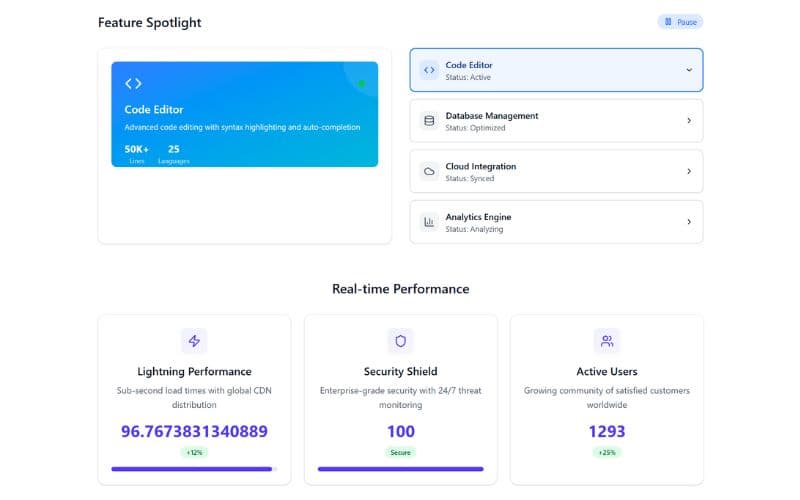
Task: Click the Secure status badge
Action: pos(400,452)
